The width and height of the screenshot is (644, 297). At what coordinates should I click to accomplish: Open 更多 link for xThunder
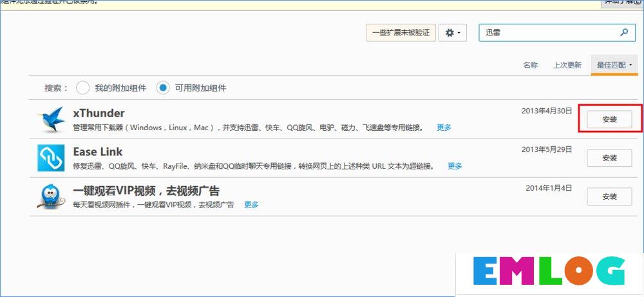click(x=444, y=128)
